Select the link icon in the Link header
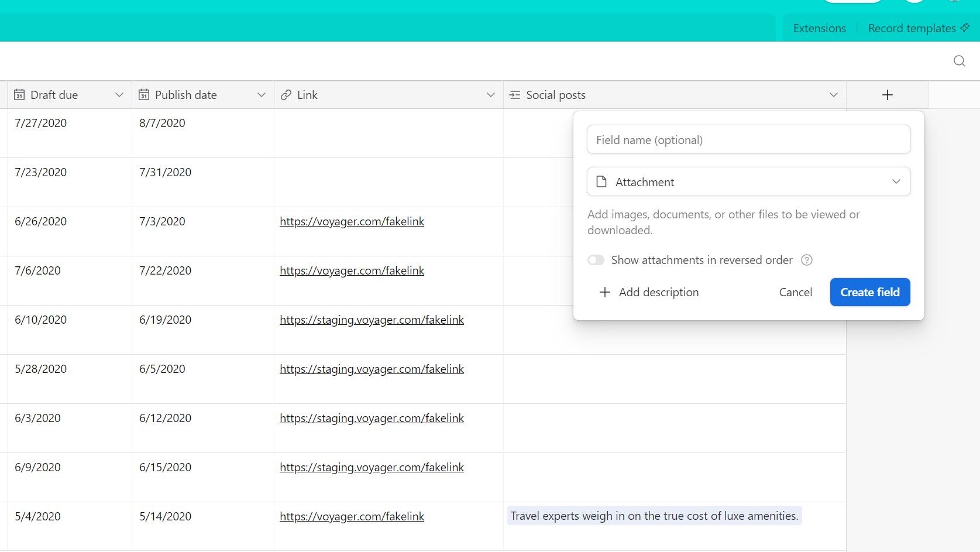This screenshot has height=552, width=980. [x=285, y=94]
